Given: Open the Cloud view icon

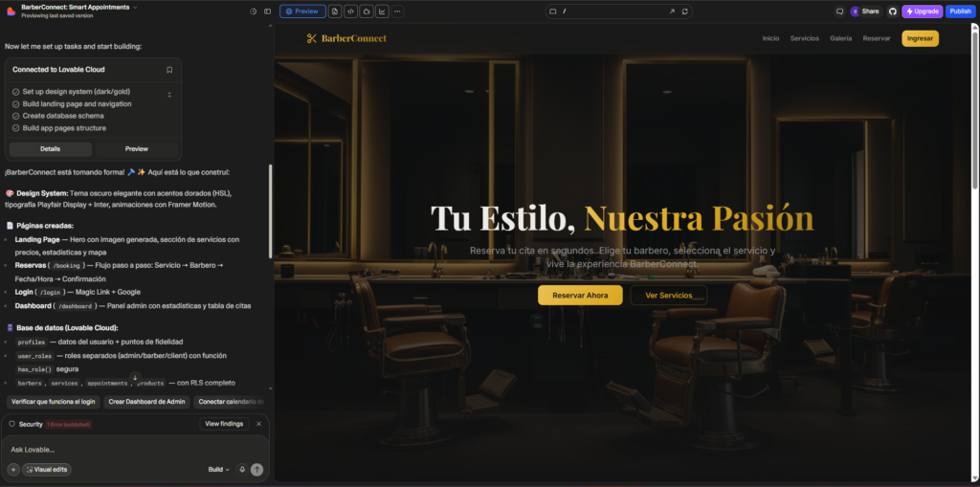Looking at the screenshot, I should click(367, 11).
